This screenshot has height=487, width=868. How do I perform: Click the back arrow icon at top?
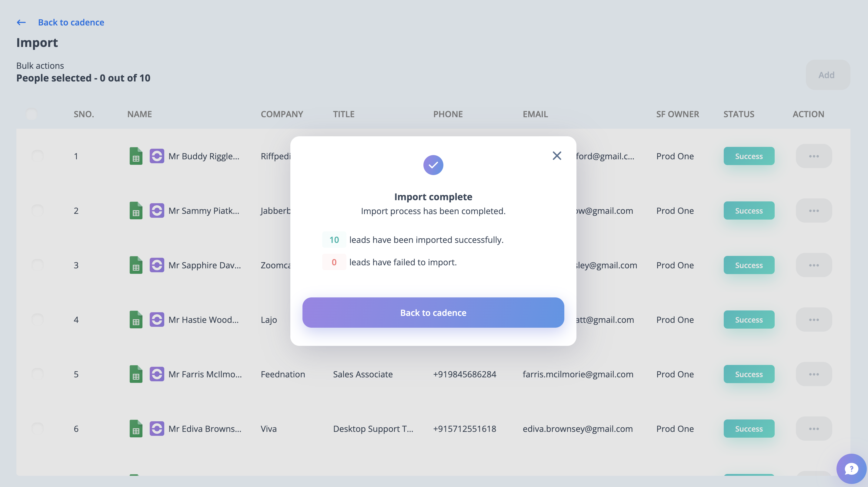[x=21, y=22]
